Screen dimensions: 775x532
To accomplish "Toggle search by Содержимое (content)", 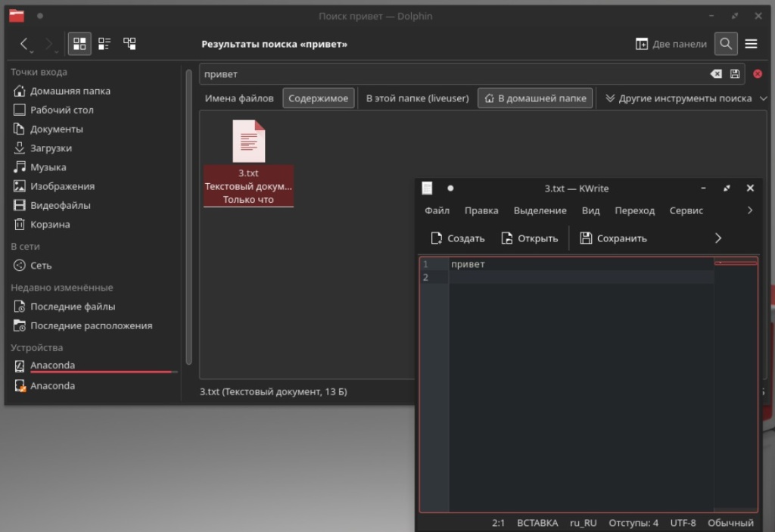I will click(x=318, y=98).
